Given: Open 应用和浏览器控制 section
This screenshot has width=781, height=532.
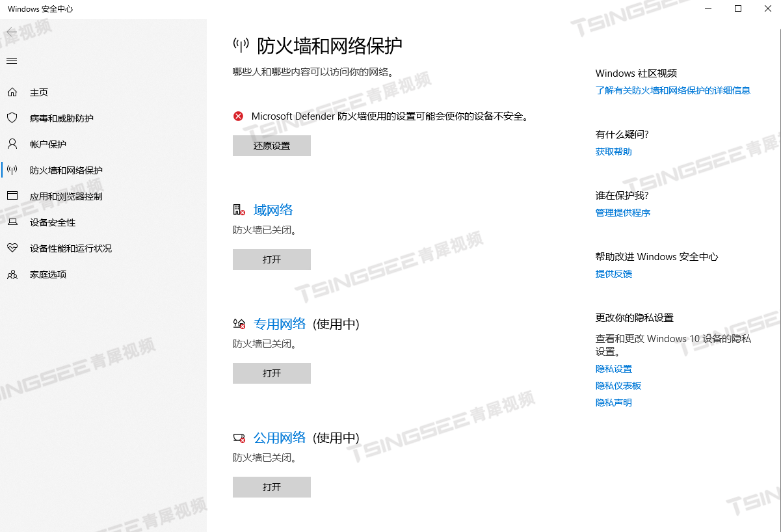Looking at the screenshot, I should point(66,196).
